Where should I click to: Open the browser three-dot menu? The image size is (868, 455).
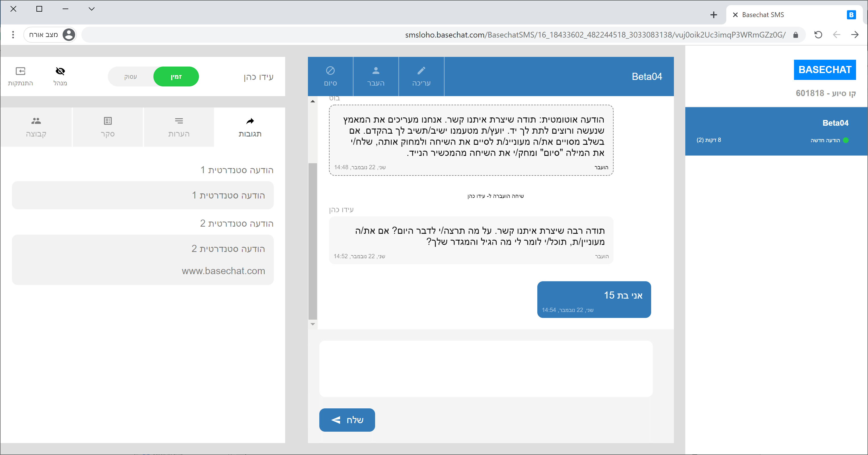[x=13, y=35]
